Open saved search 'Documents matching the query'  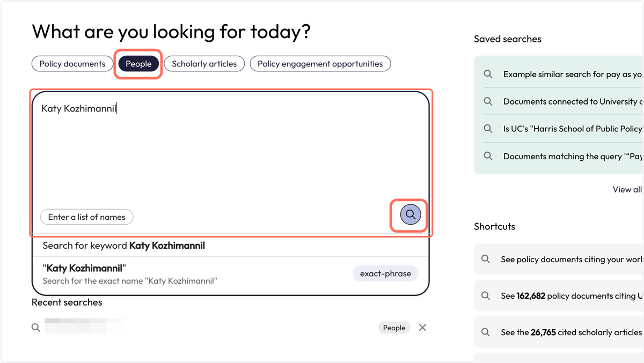click(x=562, y=156)
